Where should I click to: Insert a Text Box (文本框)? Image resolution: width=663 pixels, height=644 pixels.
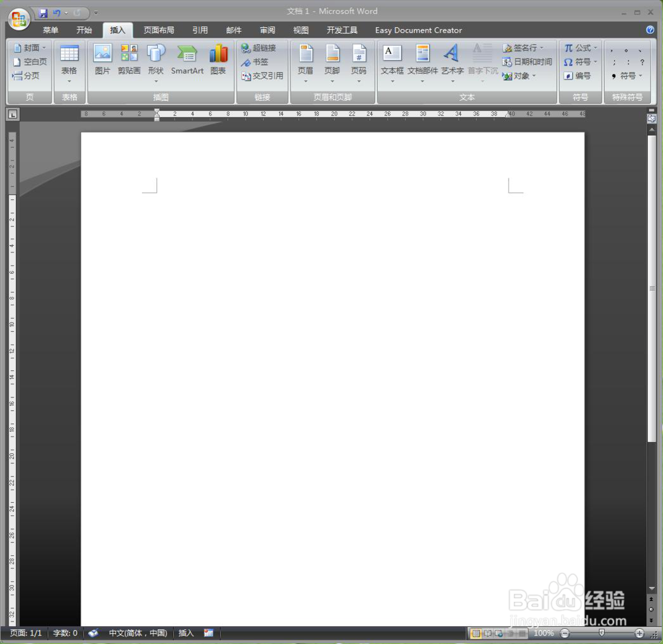pyautogui.click(x=392, y=64)
